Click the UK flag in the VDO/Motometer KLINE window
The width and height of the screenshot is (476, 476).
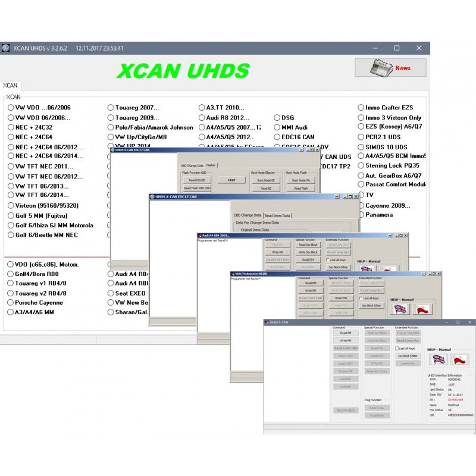(400, 309)
